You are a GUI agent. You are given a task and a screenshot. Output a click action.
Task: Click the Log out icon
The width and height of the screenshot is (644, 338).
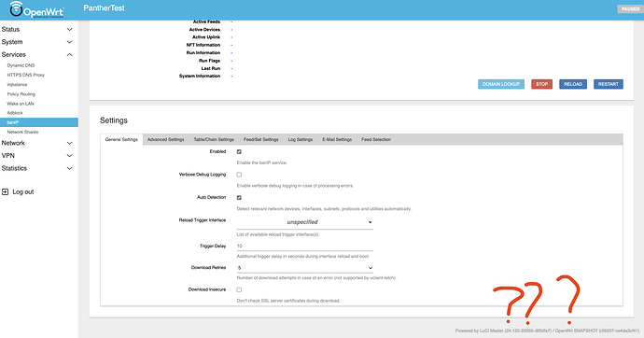[5, 191]
